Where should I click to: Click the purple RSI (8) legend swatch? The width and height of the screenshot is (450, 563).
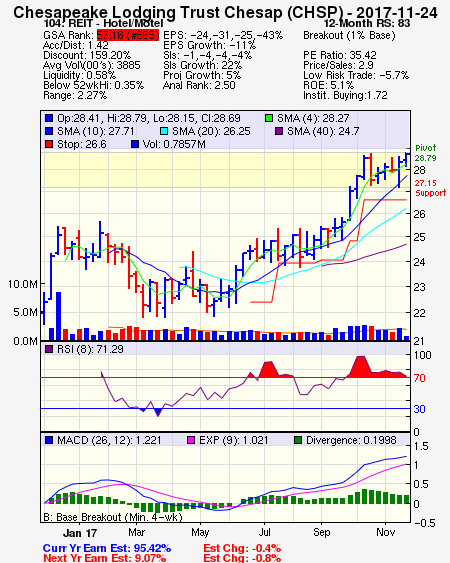[x=49, y=349]
